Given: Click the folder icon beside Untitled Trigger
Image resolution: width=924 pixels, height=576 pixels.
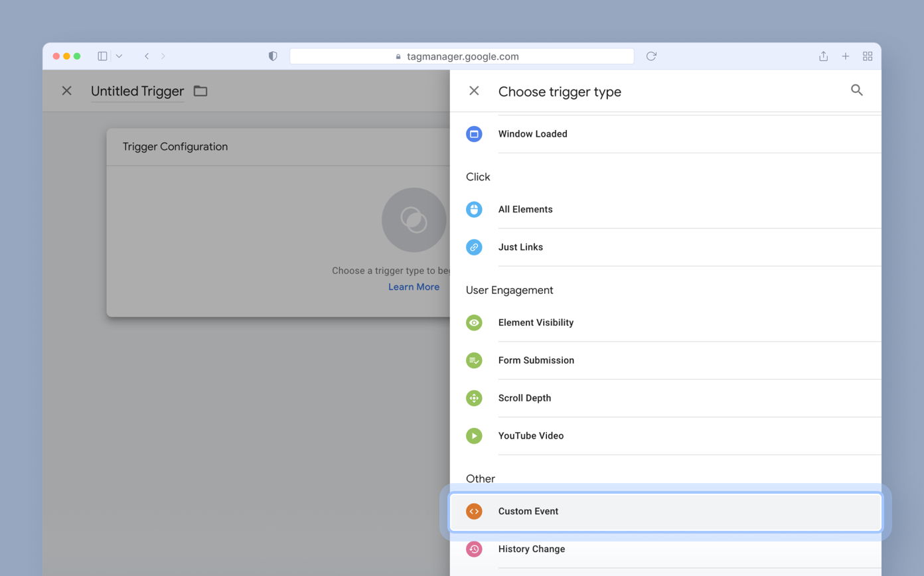Looking at the screenshot, I should tap(200, 91).
